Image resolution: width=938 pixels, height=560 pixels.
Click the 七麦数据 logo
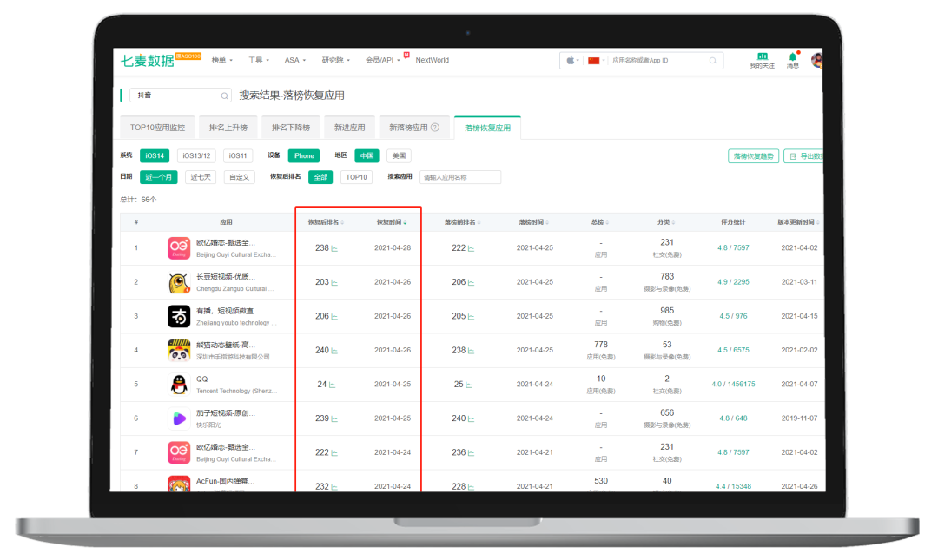coord(147,61)
